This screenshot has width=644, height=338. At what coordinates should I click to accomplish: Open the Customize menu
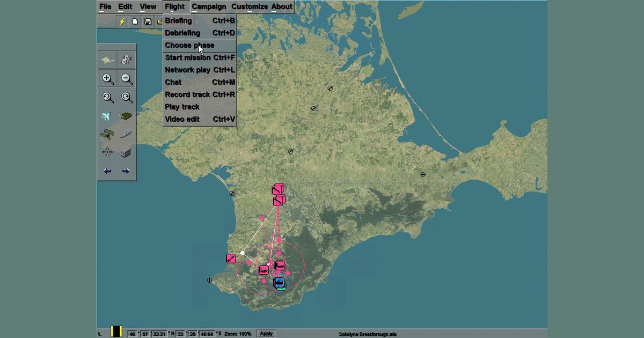[250, 7]
